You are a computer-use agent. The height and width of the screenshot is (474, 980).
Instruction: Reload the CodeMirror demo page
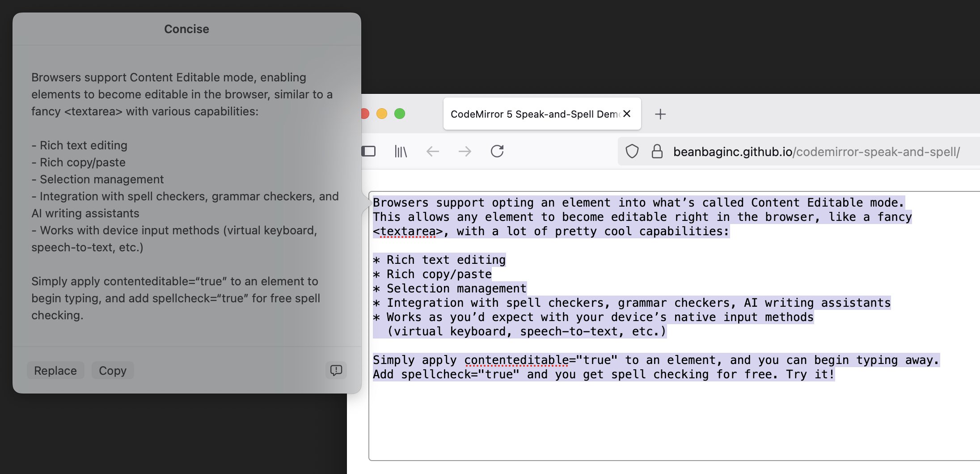(498, 151)
